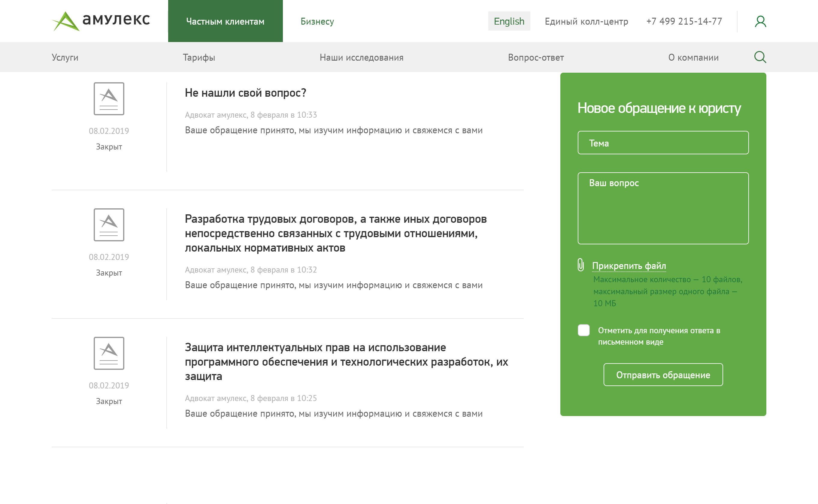
Task: Click the Амулекс logo
Action: coord(101,21)
